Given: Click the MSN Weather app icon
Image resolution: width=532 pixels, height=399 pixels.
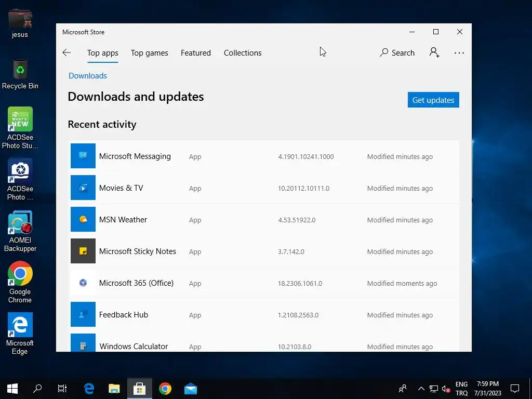Looking at the screenshot, I should [x=83, y=219].
